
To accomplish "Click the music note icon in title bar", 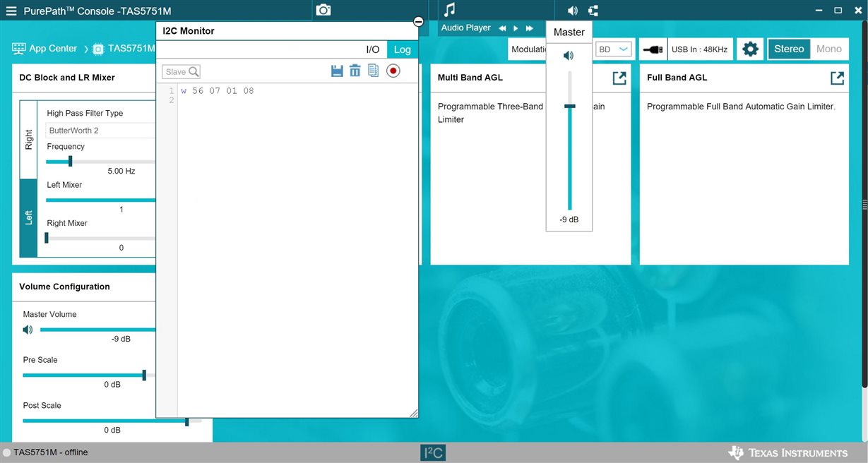I will click(449, 10).
